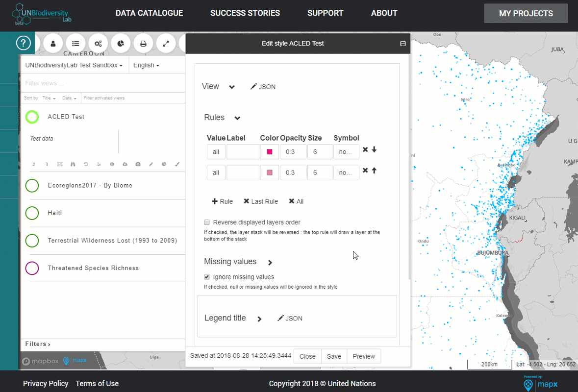Click the fullscreen arrows toolbar button
The height and width of the screenshot is (392, 578).
coord(166,44)
